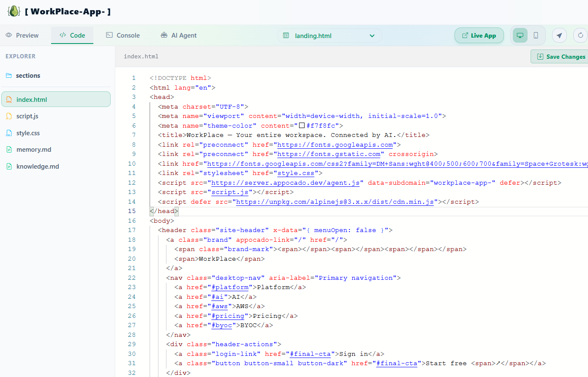Click the body tag on line 16
The height and width of the screenshot is (377, 588).
coord(162,221)
